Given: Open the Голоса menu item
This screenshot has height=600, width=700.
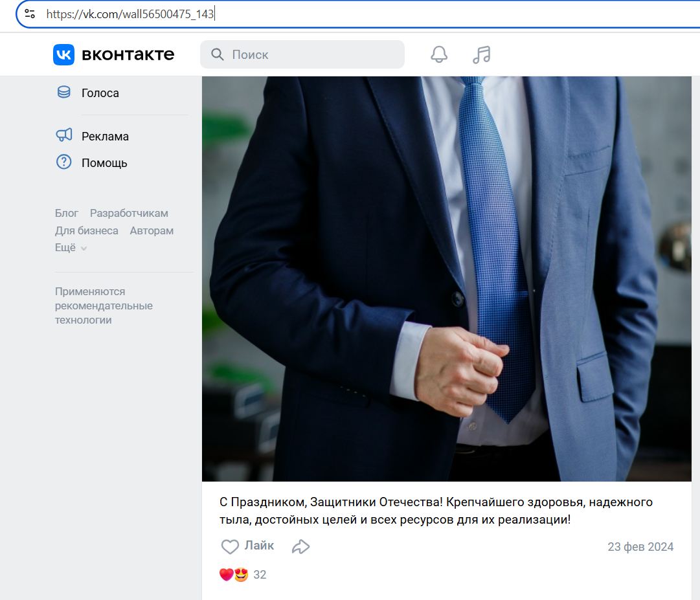Looking at the screenshot, I should (100, 93).
